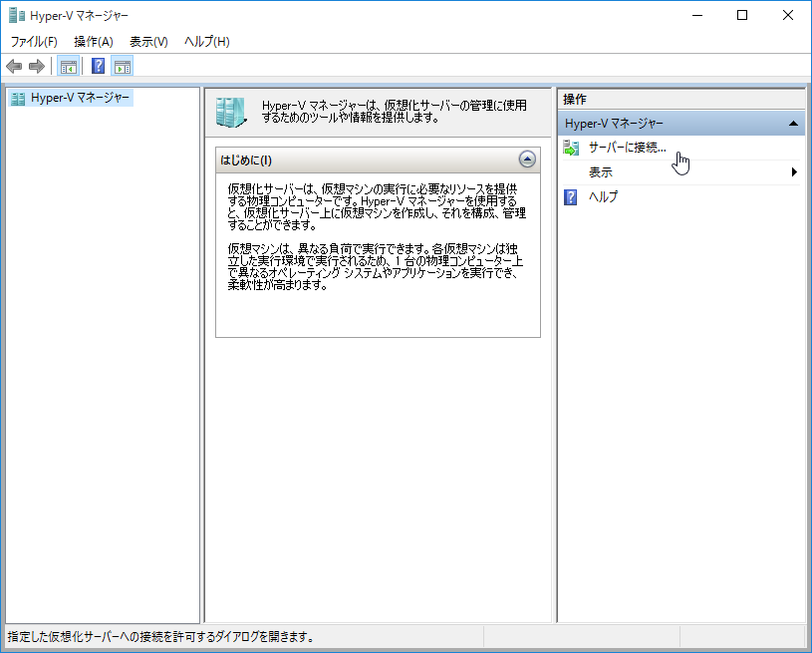Click the Connect to Server green-arrow icon
The image size is (812, 653).
(x=571, y=149)
